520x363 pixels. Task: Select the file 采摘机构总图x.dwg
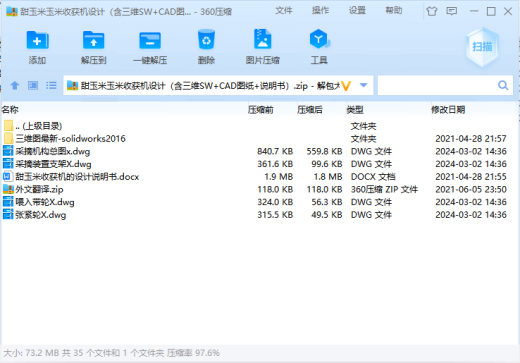pos(259,151)
